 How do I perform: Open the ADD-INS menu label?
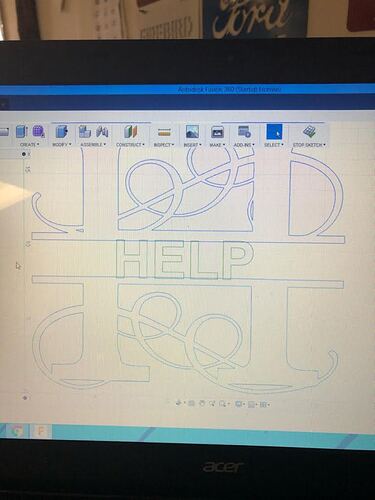tap(244, 145)
